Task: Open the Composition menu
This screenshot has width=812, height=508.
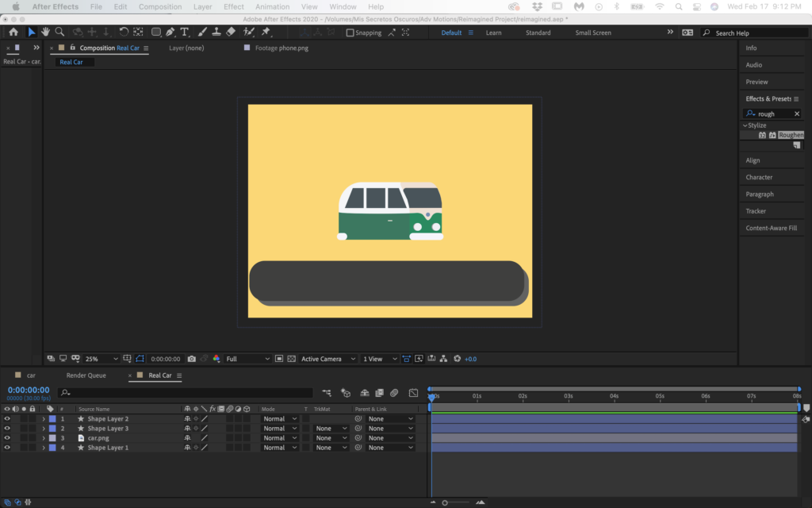Action: (159, 6)
